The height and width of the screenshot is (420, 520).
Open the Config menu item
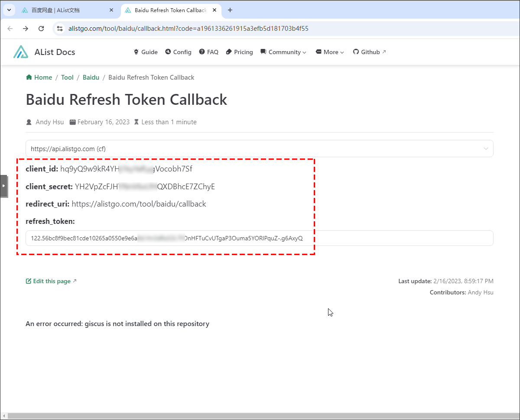178,52
